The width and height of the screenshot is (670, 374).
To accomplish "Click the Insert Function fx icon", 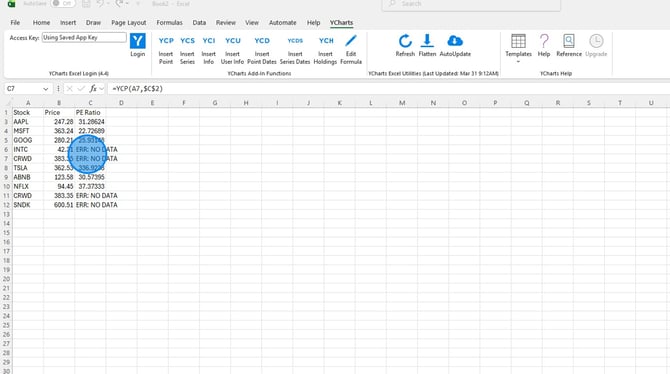I will [93, 88].
